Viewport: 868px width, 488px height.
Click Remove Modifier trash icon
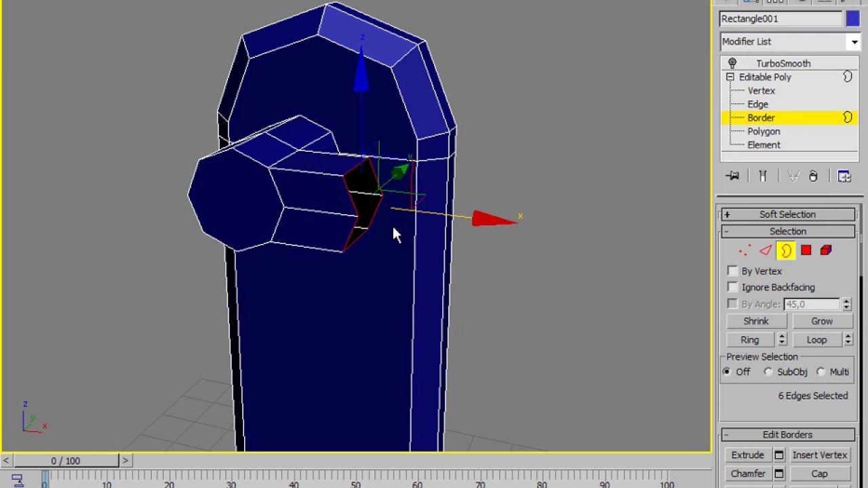[x=814, y=176]
